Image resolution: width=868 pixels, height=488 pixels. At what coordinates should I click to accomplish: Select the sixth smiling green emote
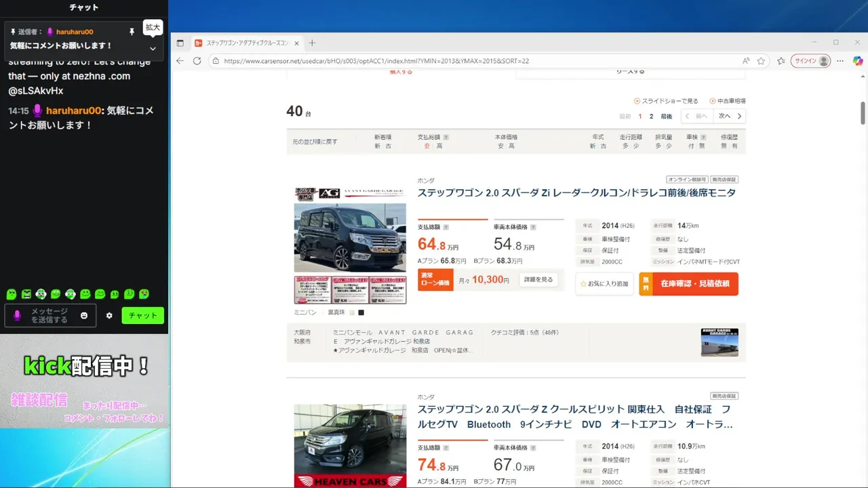pyautogui.click(x=85, y=294)
